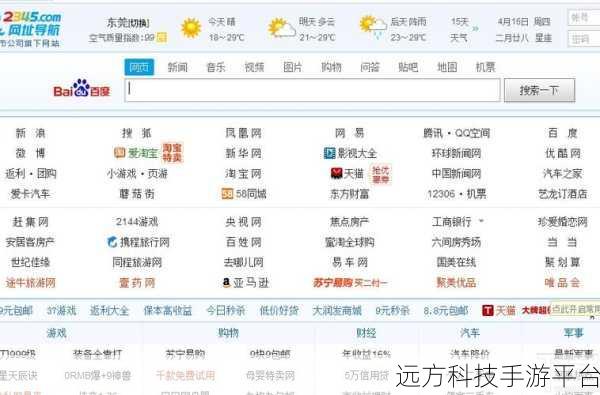Select the 视频 search tab
This screenshot has width=600, height=395.
pyautogui.click(x=254, y=67)
